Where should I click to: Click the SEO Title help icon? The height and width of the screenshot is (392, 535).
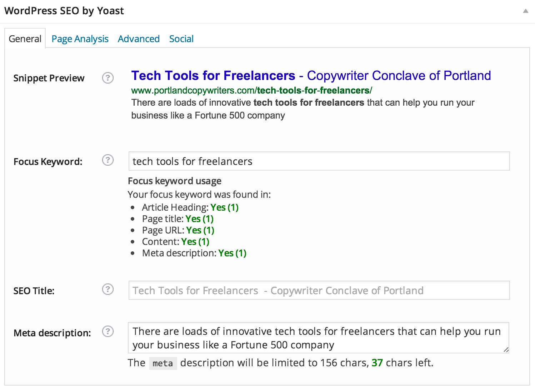pos(107,289)
